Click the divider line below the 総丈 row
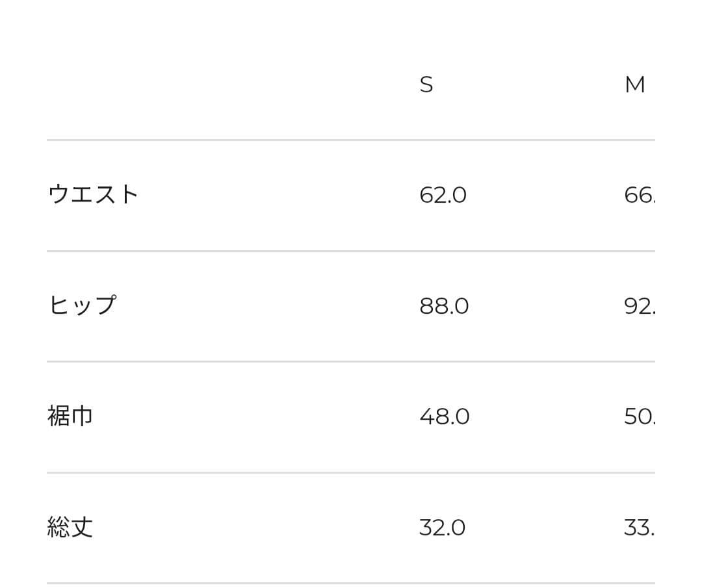The width and height of the screenshot is (702, 588). (x=351, y=583)
